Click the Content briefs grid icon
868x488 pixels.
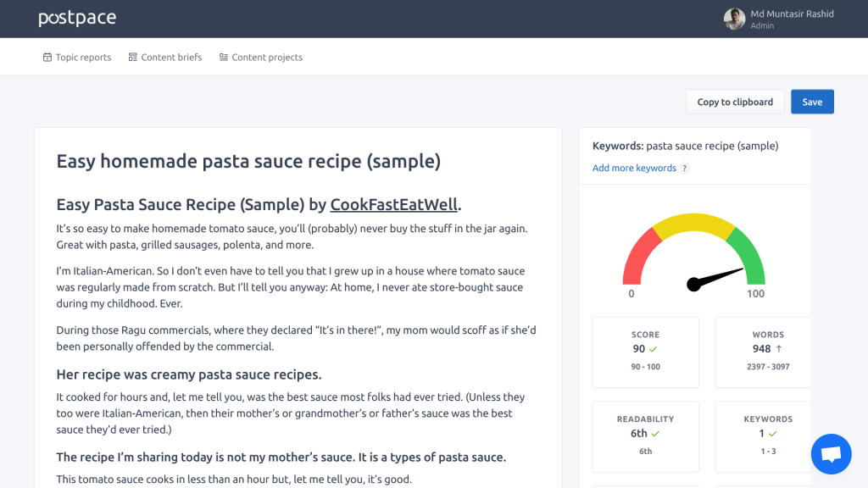point(133,58)
